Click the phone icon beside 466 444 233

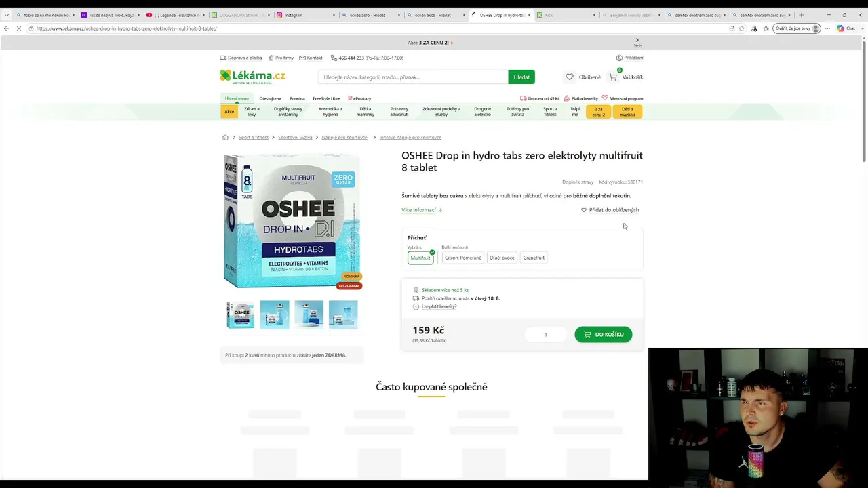[334, 58]
